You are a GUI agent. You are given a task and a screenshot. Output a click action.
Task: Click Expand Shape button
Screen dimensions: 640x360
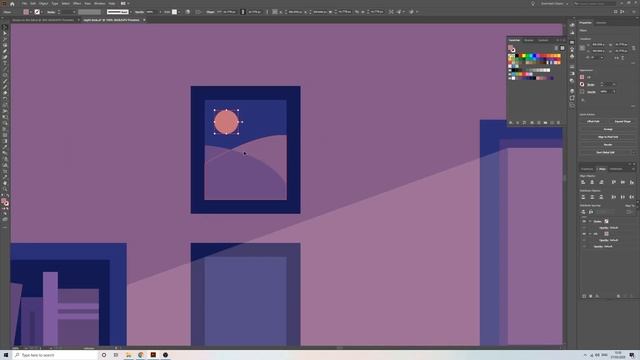(x=622, y=121)
